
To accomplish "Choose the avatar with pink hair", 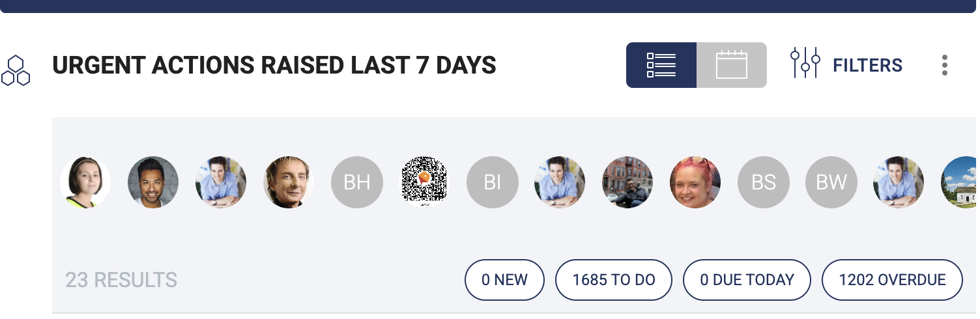I will click(696, 182).
